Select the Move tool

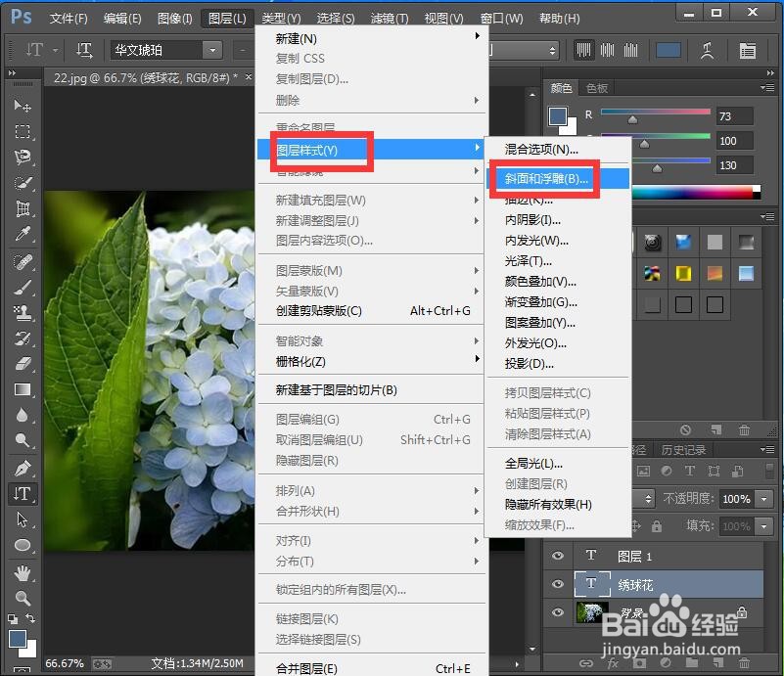tap(23, 106)
